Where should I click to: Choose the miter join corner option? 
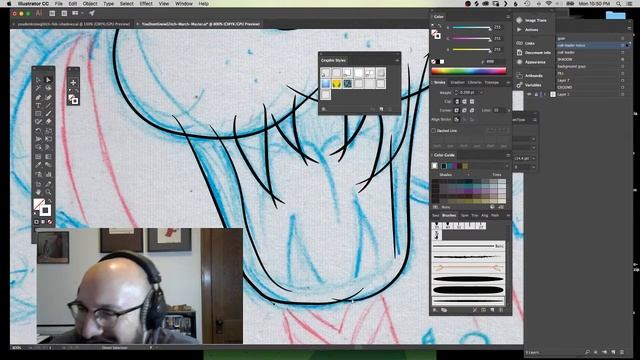[457, 110]
